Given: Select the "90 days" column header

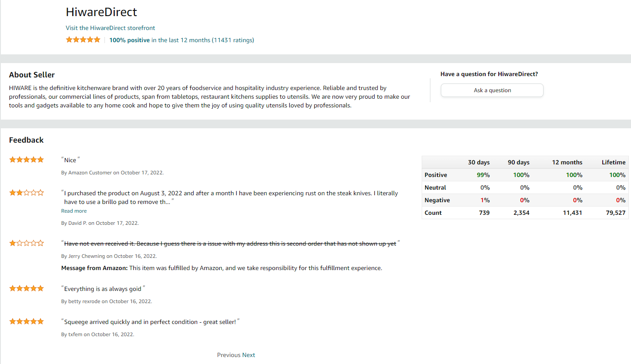Looking at the screenshot, I should tap(518, 162).
